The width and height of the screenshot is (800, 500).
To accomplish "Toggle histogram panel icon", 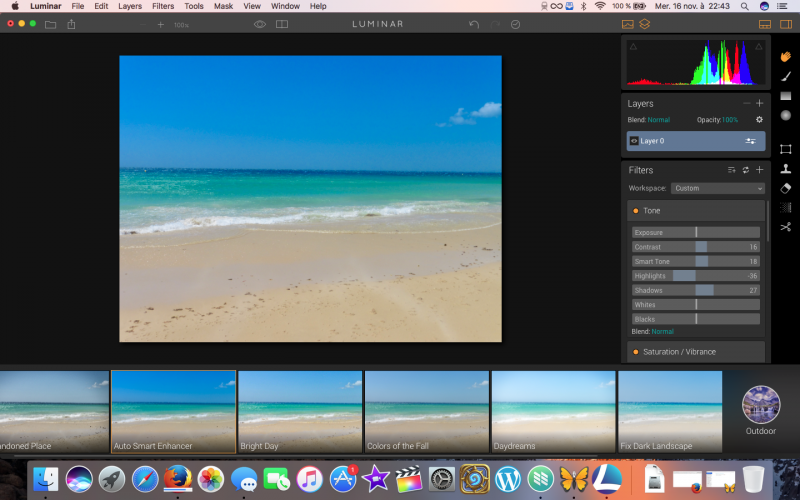I will pos(628,24).
